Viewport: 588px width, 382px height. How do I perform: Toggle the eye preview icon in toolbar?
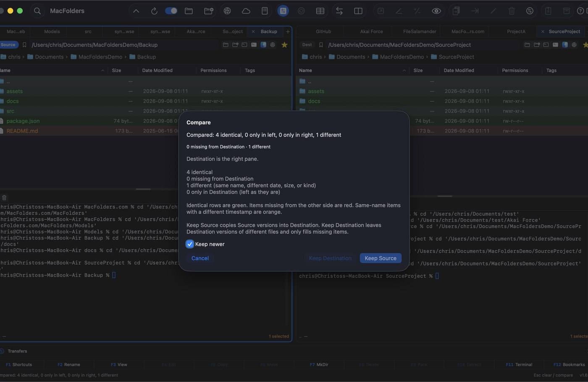436,11
